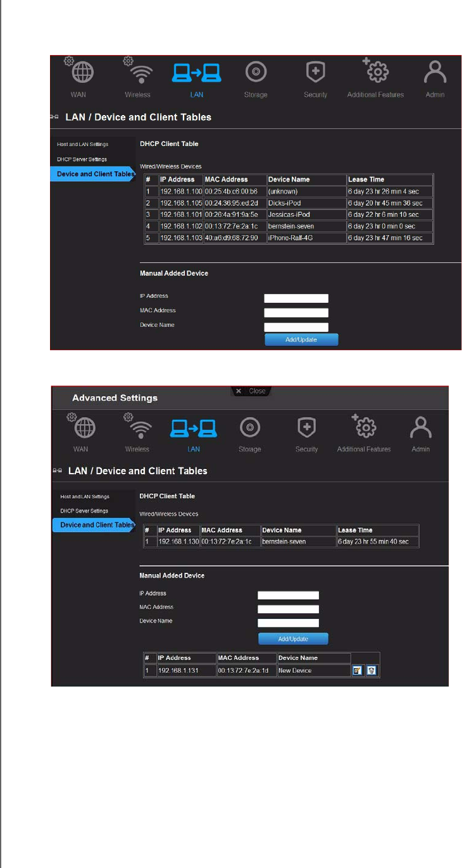Select IP cell 192.168.1.102

click(x=180, y=226)
